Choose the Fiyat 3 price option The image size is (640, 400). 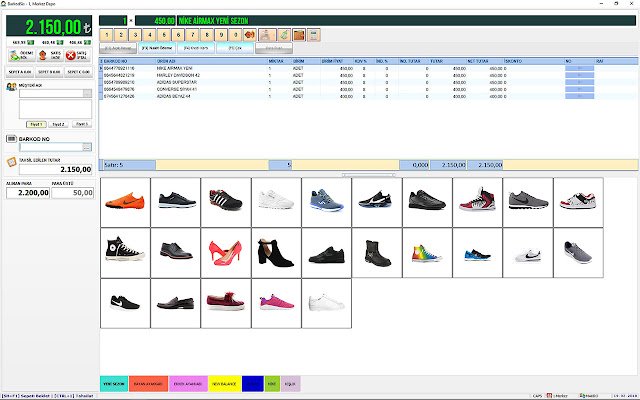82,124
